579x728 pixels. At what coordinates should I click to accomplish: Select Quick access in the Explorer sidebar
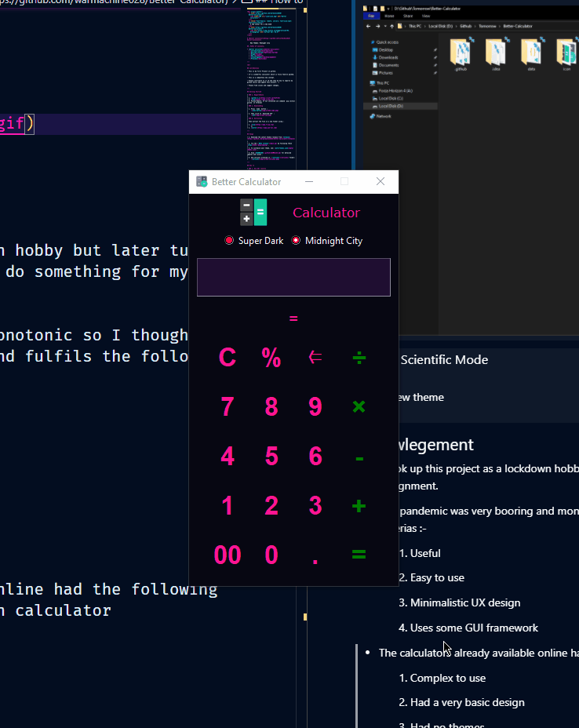coord(388,42)
